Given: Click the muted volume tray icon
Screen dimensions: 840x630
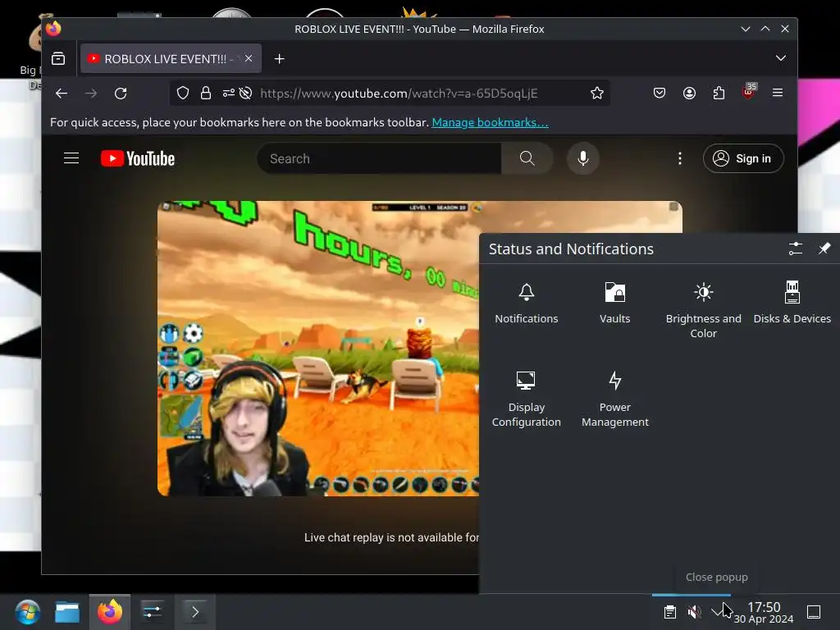Looking at the screenshot, I should click(x=694, y=612).
